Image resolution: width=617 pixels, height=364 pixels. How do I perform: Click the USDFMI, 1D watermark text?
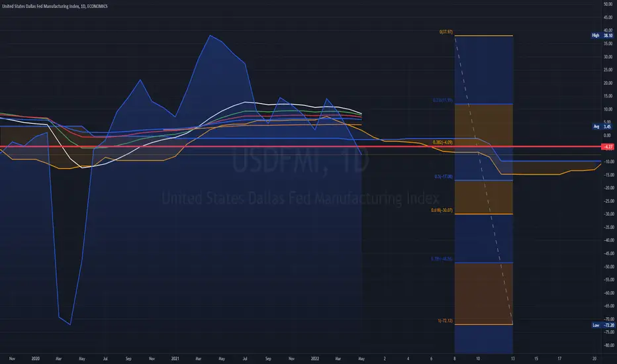301,161
